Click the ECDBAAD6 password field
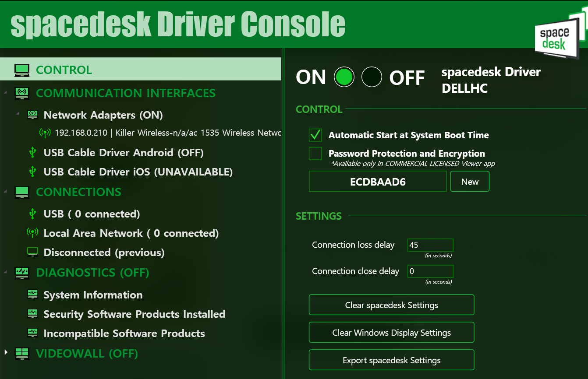This screenshot has height=379, width=588. click(x=378, y=182)
